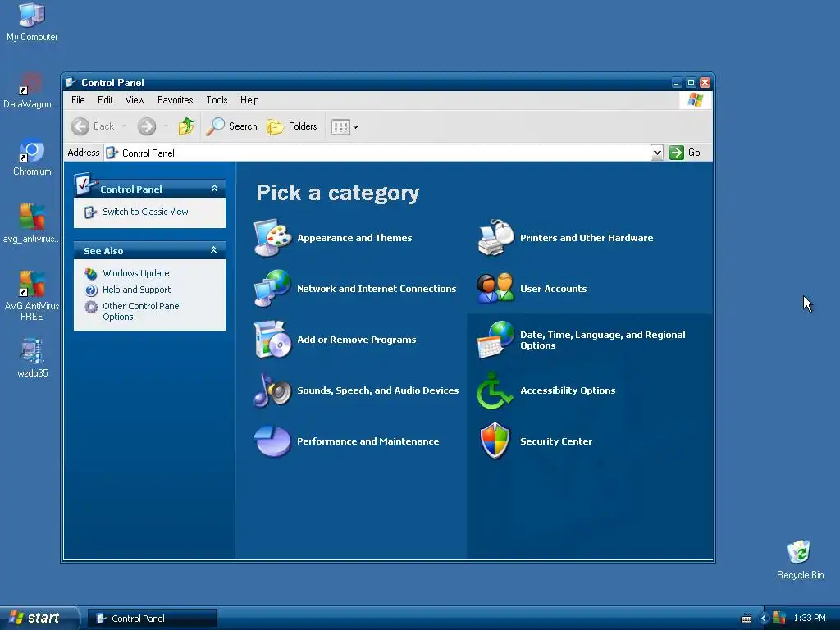Open the Edit menu
840x630 pixels.
point(105,100)
